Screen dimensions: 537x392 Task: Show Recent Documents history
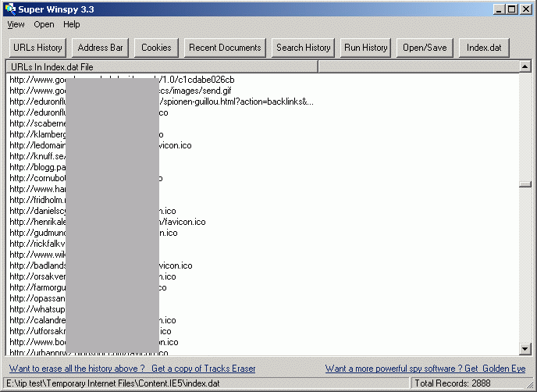225,48
